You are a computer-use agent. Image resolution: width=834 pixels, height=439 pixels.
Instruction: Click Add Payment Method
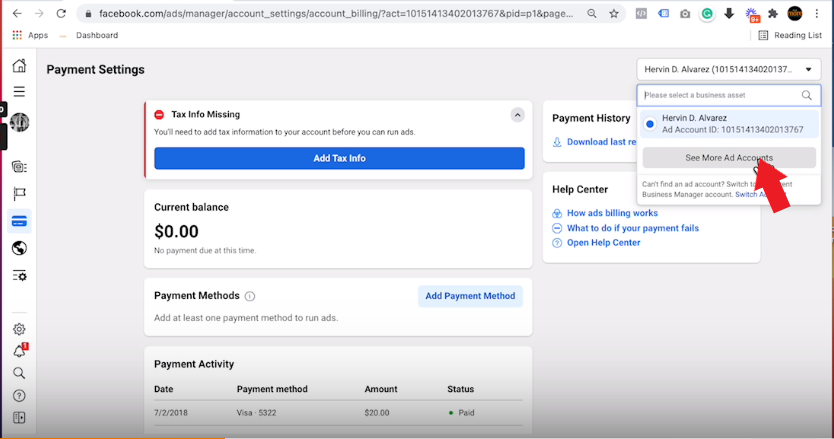click(470, 296)
